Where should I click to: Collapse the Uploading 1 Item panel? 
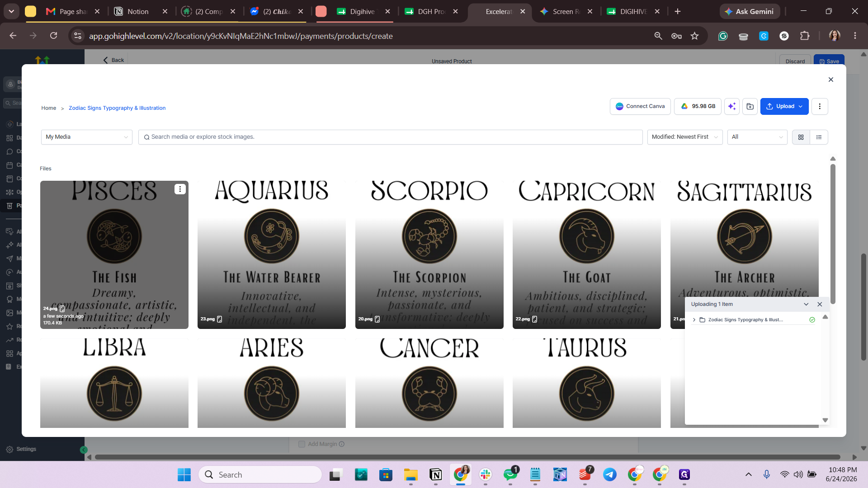click(x=806, y=304)
